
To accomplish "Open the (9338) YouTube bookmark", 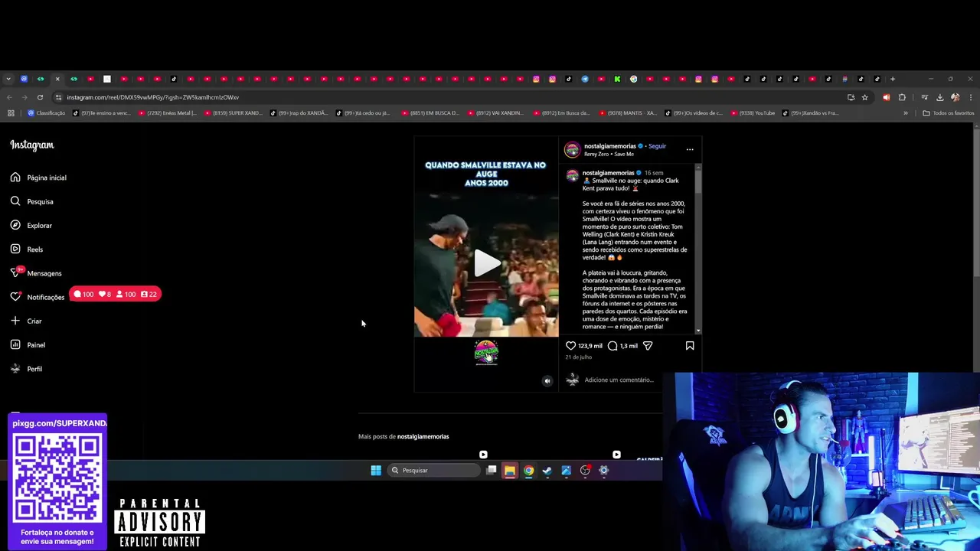I will click(x=754, y=113).
